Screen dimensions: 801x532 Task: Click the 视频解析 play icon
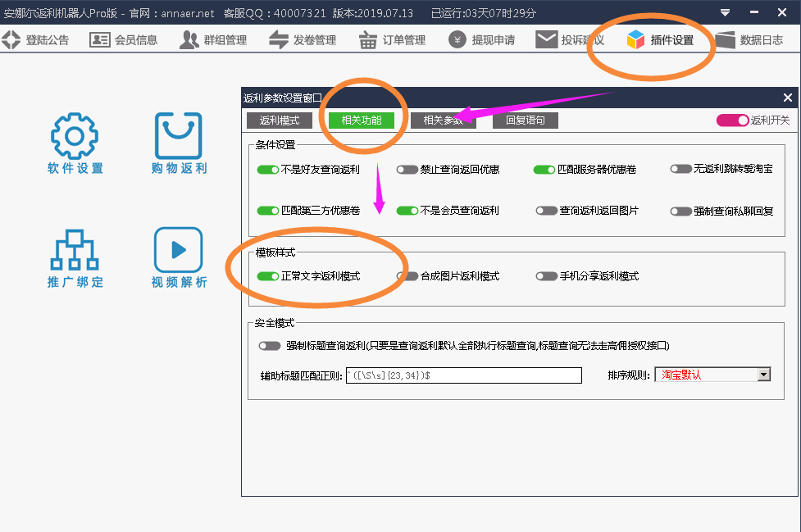pos(178,250)
